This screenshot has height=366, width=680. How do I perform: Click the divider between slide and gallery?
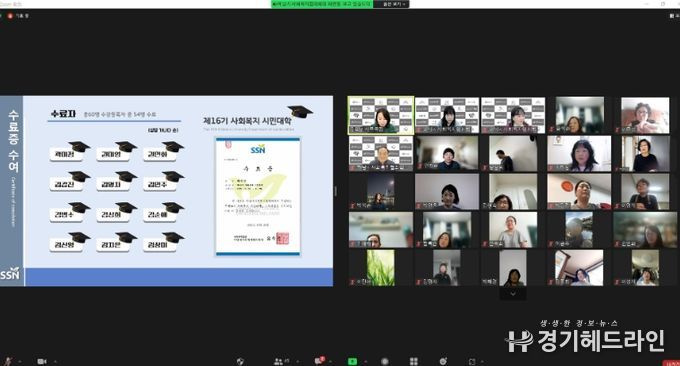coord(335,191)
